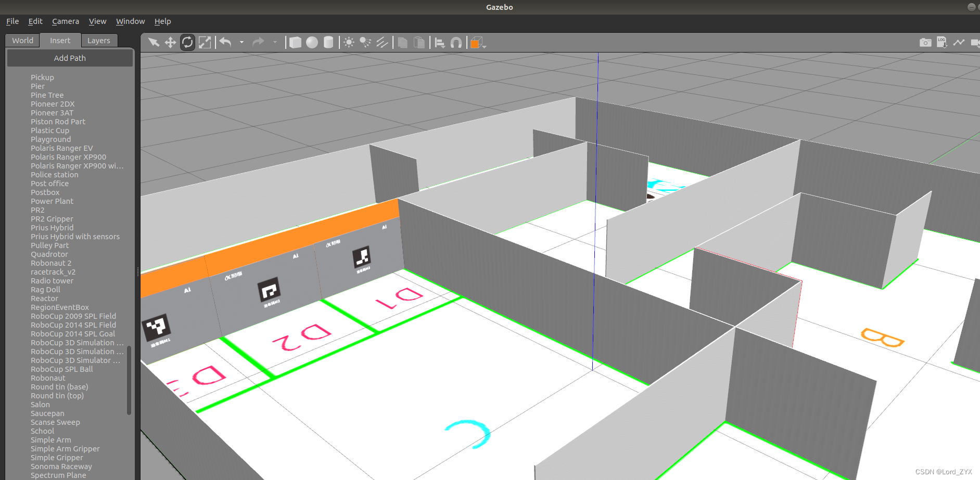980x480 pixels.
Task: Take a screenshot with the camera icon
Action: (926, 42)
